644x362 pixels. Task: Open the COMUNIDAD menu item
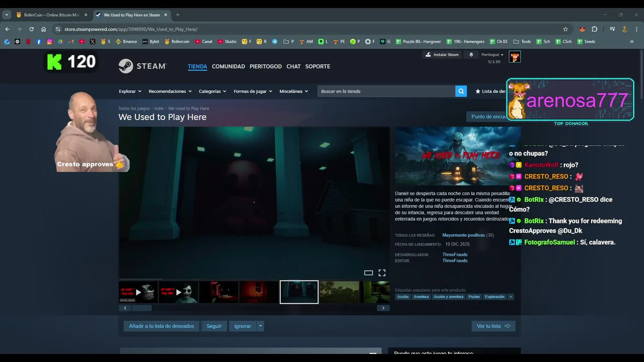[x=228, y=66]
